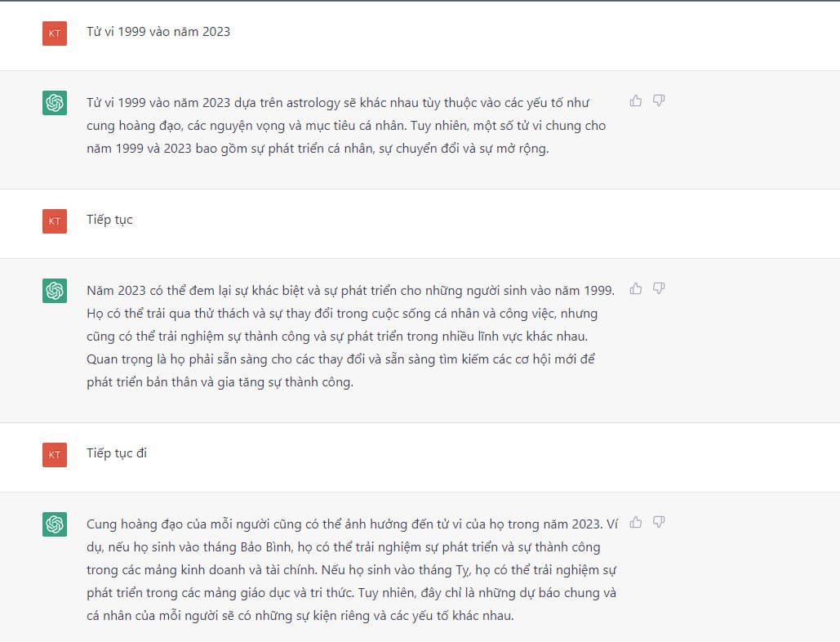Thumbs up the response starting "Năm 2023"
840x642 pixels.
point(636,288)
